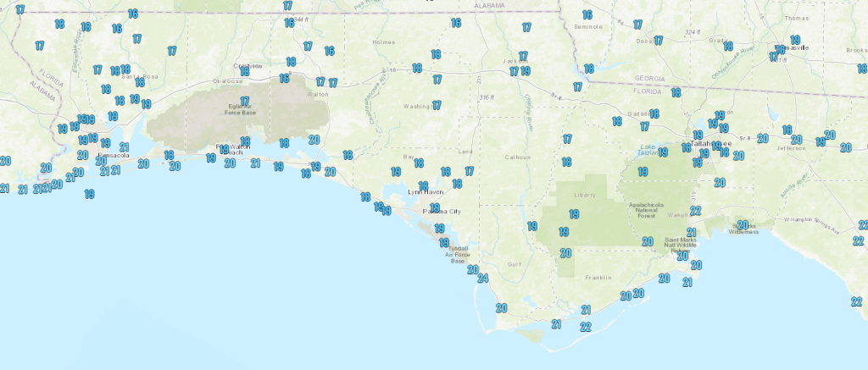Click the Lynn Haven label
Viewport: 868px width, 370px height.
[x=425, y=192]
